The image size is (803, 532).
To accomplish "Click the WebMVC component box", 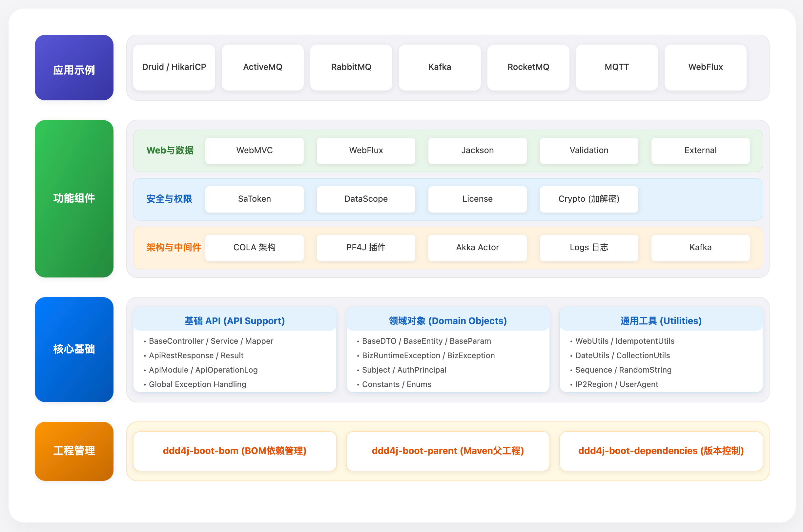I will click(x=255, y=151).
